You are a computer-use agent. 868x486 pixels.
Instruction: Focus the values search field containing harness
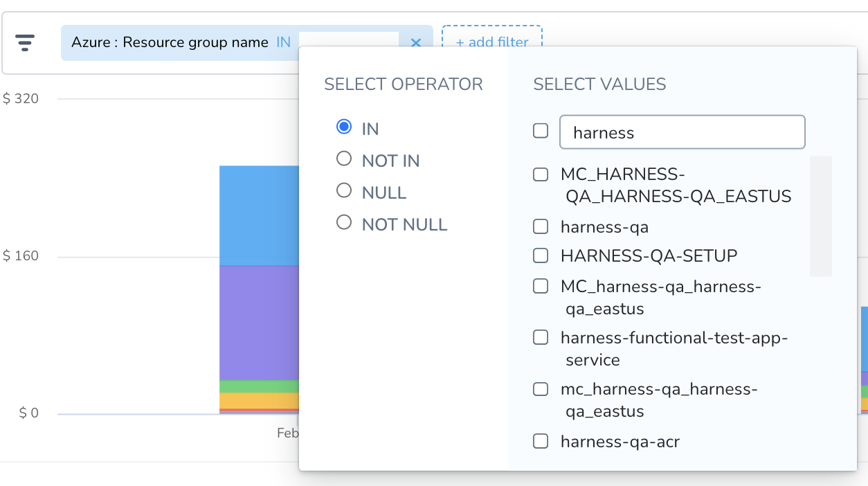pos(682,132)
